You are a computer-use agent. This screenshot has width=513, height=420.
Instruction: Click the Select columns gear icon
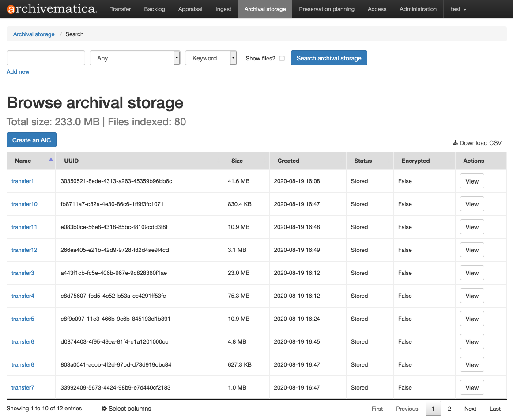(104, 409)
